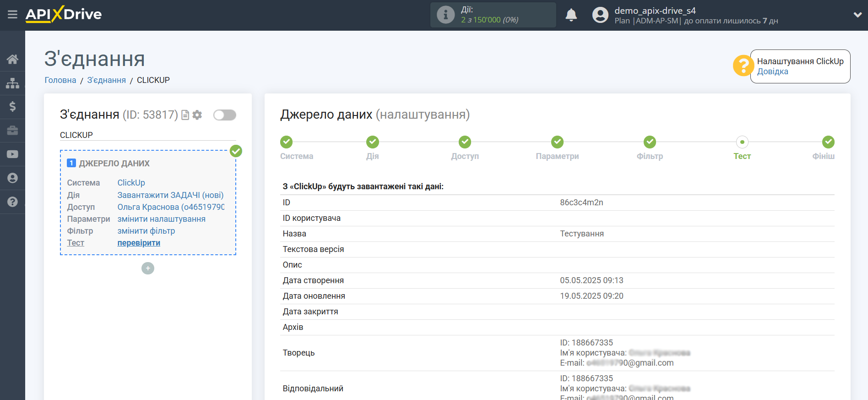Open the billing dollar sidebar icon
The height and width of the screenshot is (400, 868).
[12, 107]
